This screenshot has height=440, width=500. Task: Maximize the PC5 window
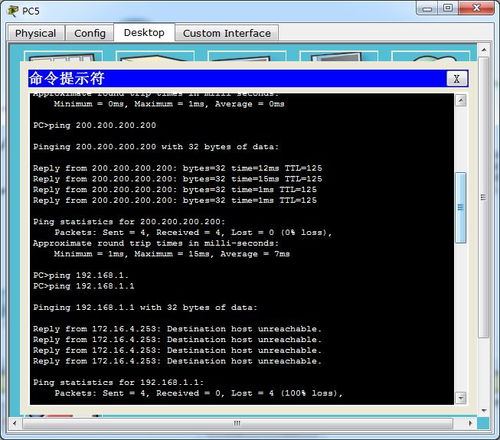click(448, 8)
